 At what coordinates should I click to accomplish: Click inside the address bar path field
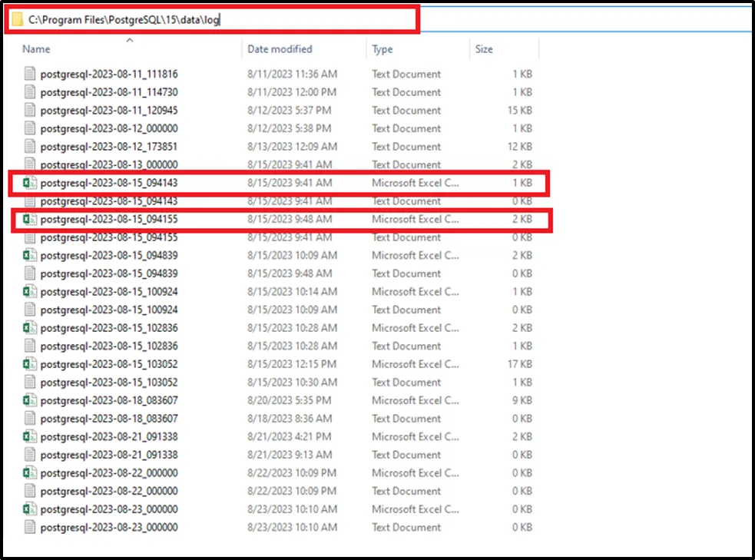point(307,21)
